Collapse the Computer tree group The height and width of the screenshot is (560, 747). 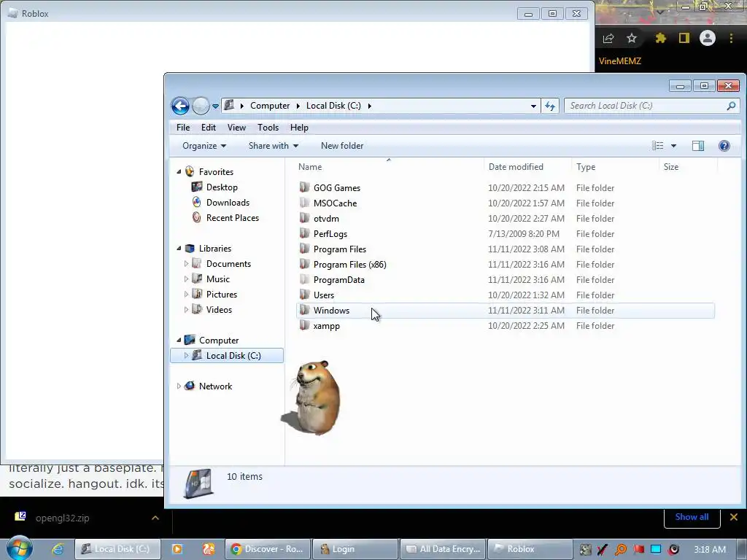pos(179,341)
